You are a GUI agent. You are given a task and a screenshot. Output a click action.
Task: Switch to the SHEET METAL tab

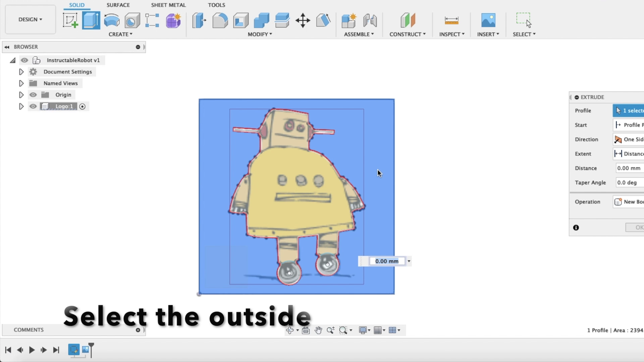point(168,5)
